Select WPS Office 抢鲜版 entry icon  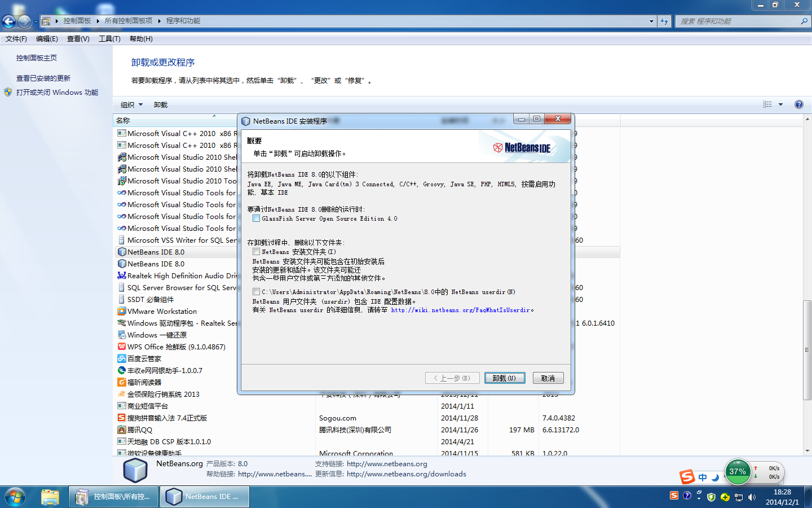click(x=121, y=347)
